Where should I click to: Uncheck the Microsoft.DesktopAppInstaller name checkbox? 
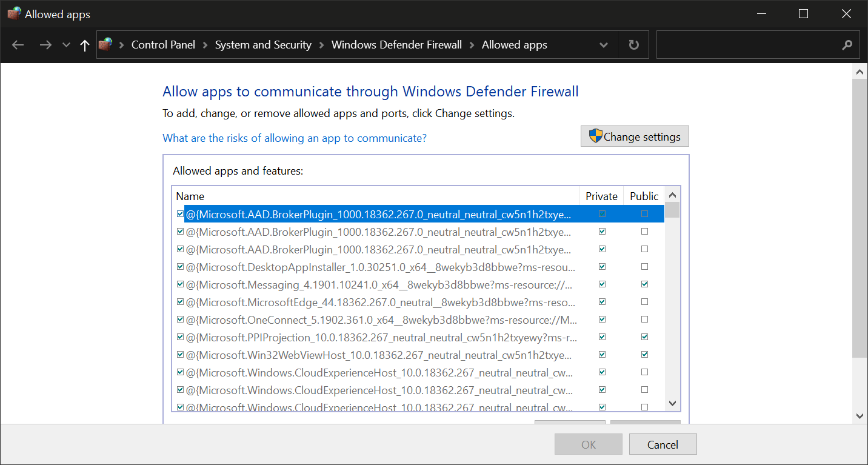click(x=180, y=266)
